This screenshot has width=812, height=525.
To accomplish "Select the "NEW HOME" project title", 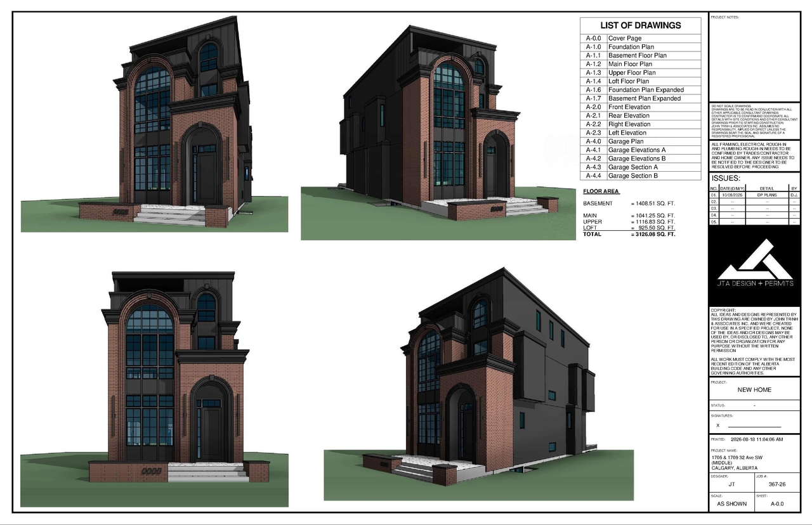I will (x=754, y=389).
